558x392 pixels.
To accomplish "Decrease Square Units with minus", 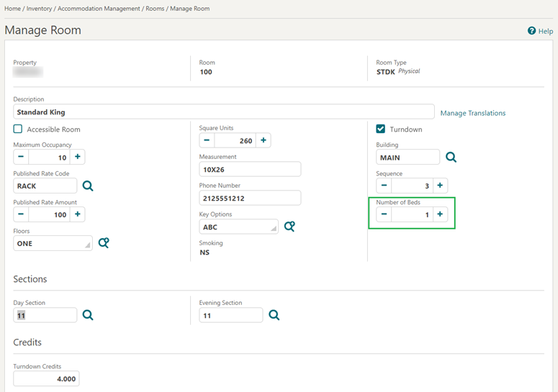I will (x=207, y=140).
